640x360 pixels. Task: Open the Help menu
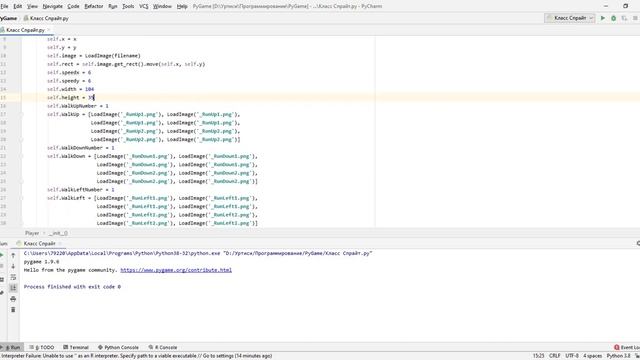(182, 6)
